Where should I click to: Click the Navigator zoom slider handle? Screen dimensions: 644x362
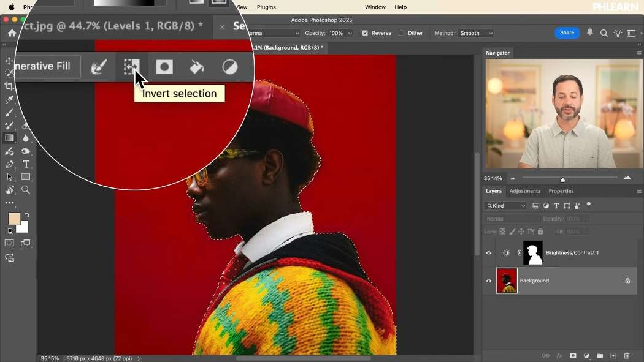(562, 179)
